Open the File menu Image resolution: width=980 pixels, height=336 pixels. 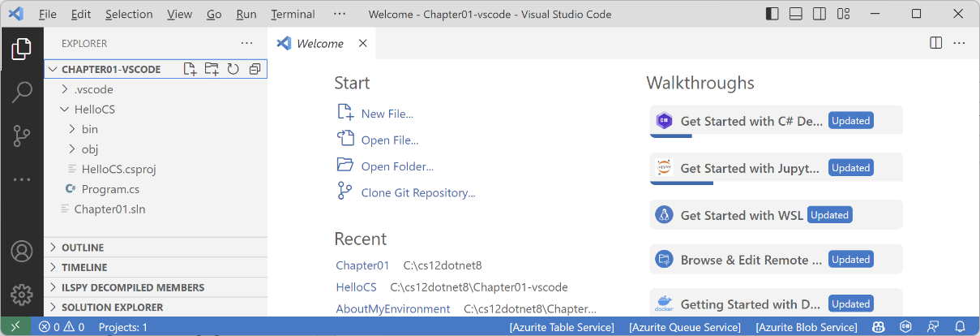click(48, 14)
